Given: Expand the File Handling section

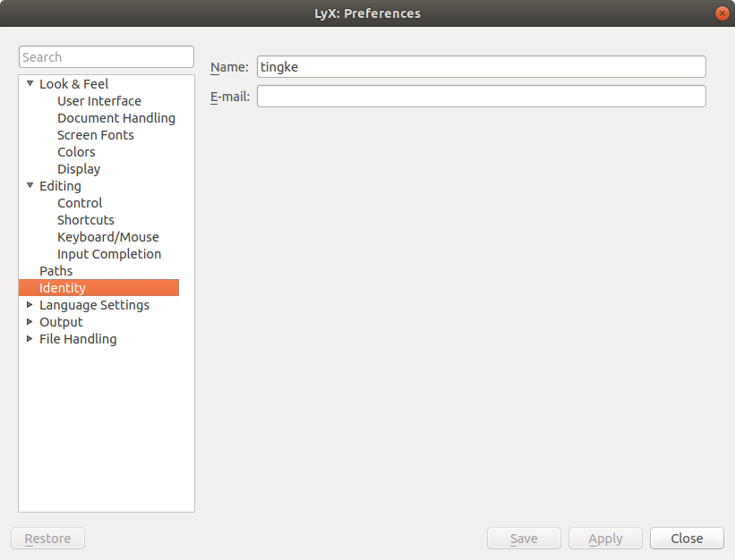Looking at the screenshot, I should pos(30,339).
